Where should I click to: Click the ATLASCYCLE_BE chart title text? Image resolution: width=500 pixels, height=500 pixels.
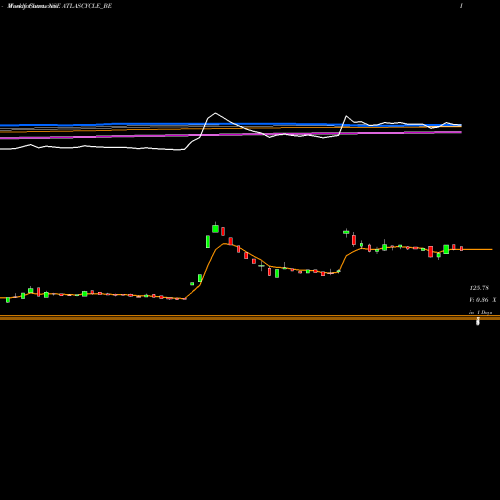point(86,6)
